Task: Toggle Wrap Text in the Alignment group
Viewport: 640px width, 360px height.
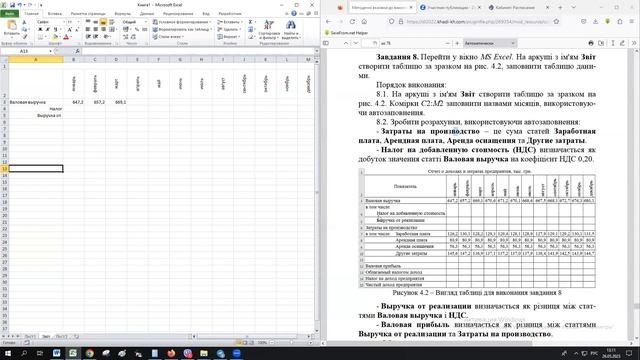Action: [111, 22]
